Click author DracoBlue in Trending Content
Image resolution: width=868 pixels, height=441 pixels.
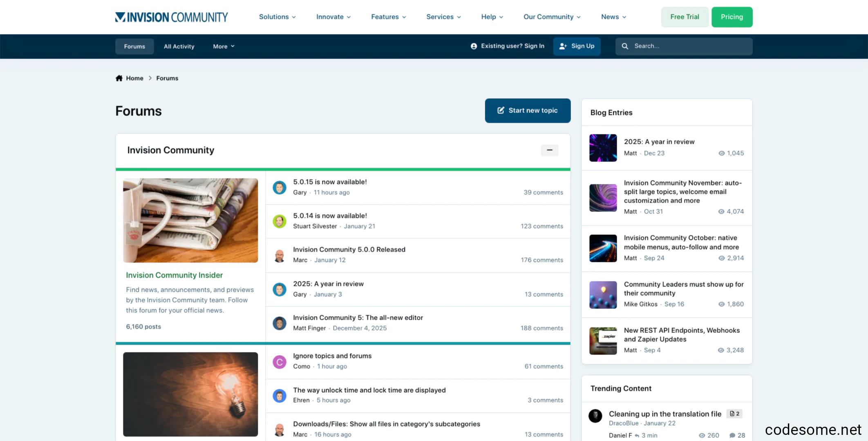(624, 423)
